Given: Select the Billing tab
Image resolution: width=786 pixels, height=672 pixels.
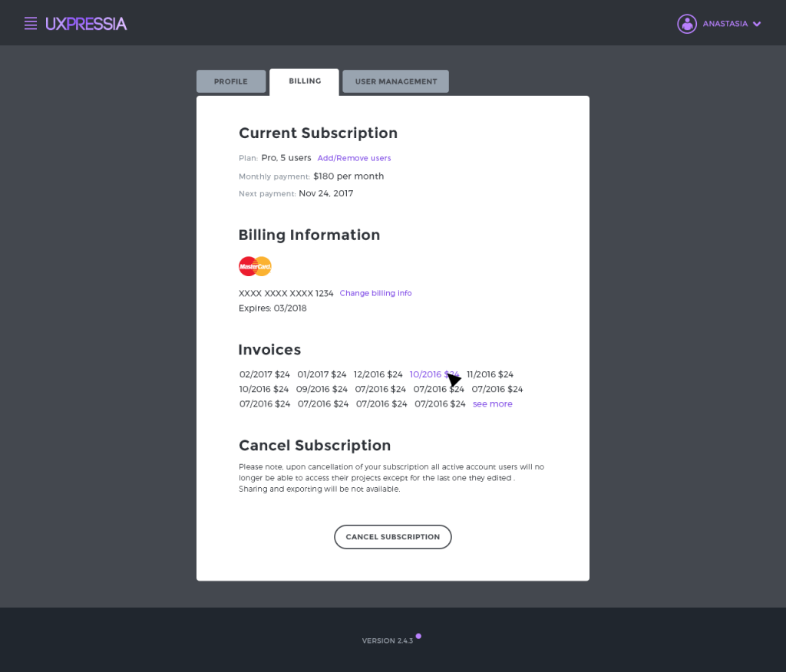Looking at the screenshot, I should [304, 81].
